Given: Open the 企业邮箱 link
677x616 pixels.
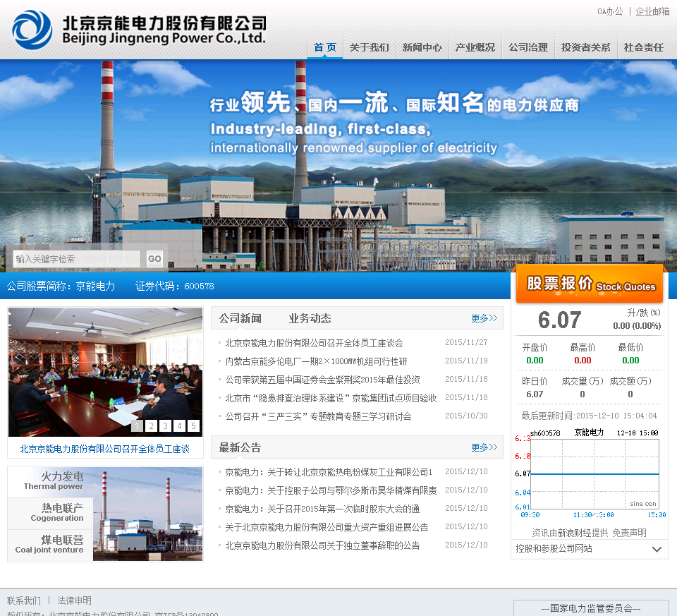Looking at the screenshot, I should [x=652, y=12].
